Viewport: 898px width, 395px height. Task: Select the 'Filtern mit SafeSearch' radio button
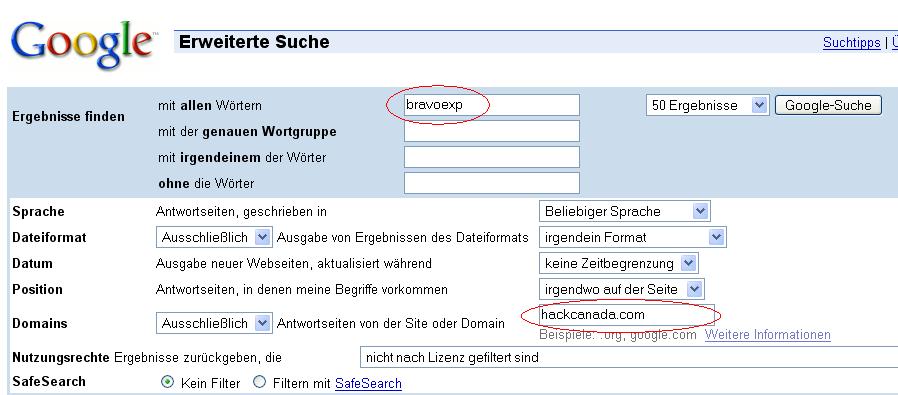[x=259, y=382]
